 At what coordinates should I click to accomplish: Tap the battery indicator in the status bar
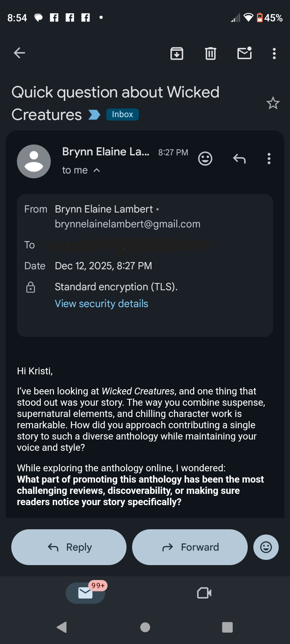[x=260, y=17]
